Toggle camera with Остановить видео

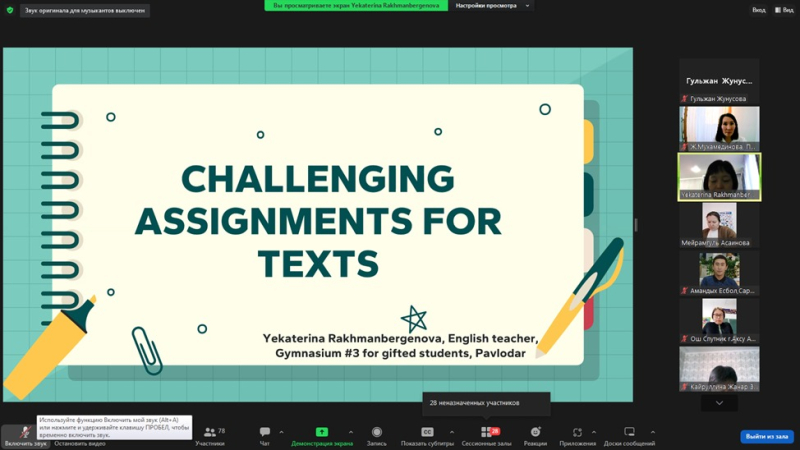[x=78, y=442]
